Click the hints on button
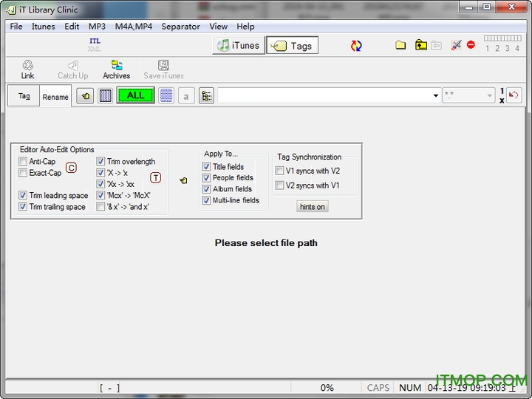532x399 pixels. (313, 207)
